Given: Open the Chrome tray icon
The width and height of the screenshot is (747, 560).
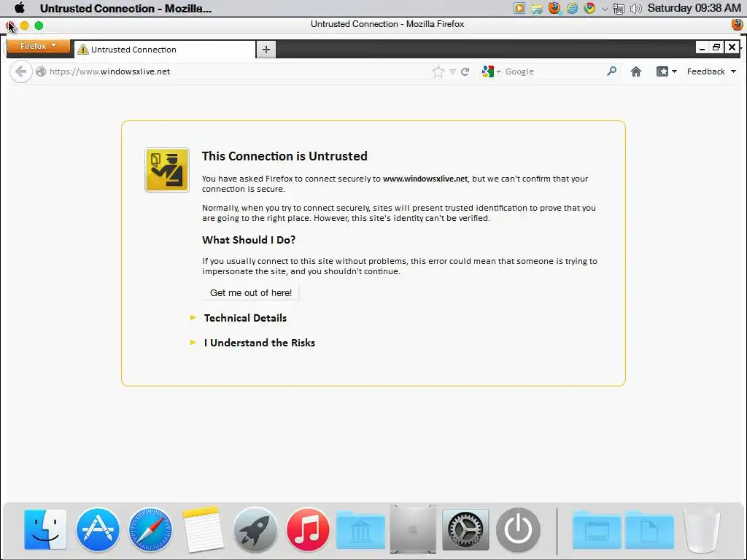Looking at the screenshot, I should [x=589, y=8].
